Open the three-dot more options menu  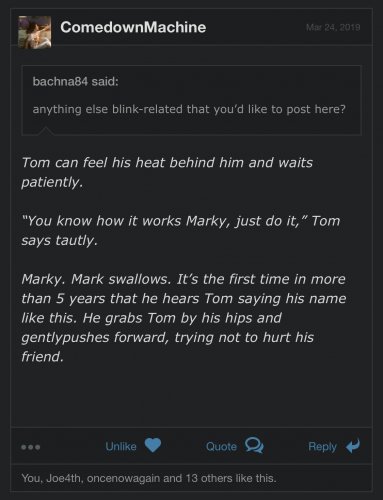pyautogui.click(x=31, y=447)
